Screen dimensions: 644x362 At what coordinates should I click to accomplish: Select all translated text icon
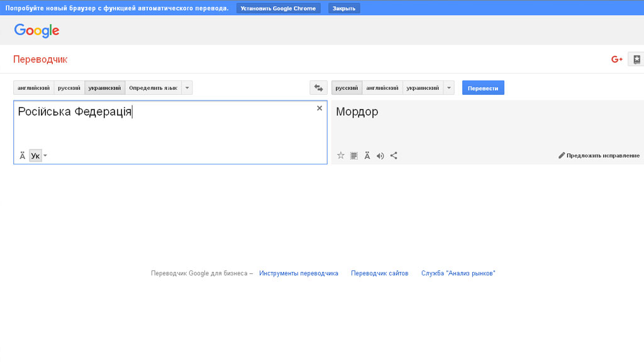coord(354,155)
